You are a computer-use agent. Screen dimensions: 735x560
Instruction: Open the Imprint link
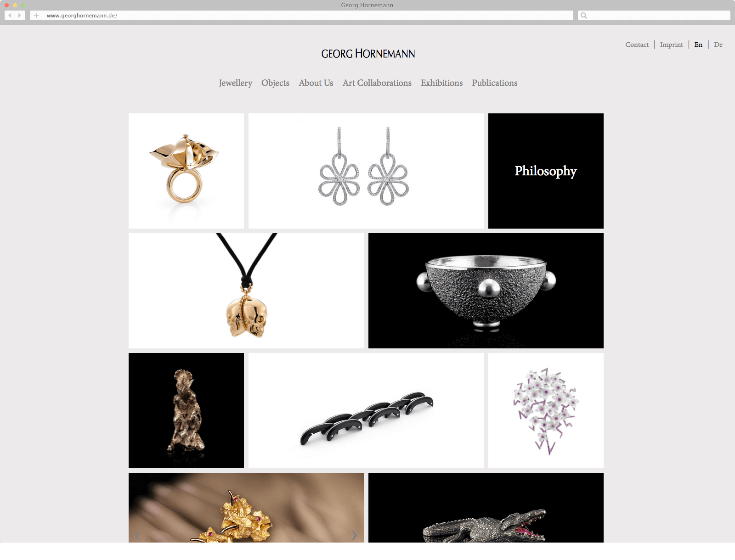[x=672, y=45]
